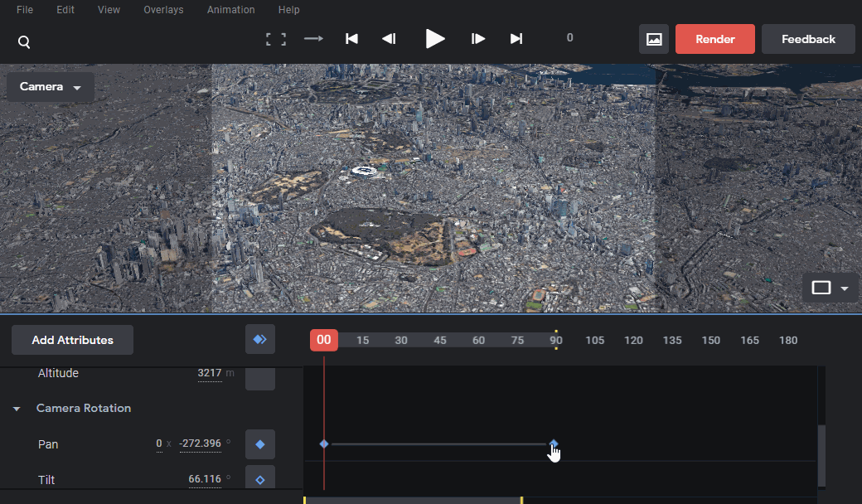Step forward one frame
Image resolution: width=862 pixels, height=504 pixels.
pos(477,38)
